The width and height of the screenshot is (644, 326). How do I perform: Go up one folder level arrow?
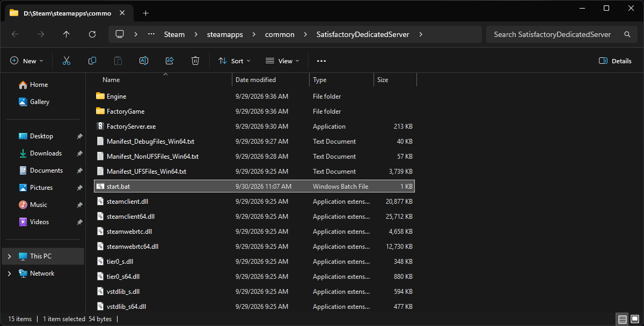tap(67, 34)
